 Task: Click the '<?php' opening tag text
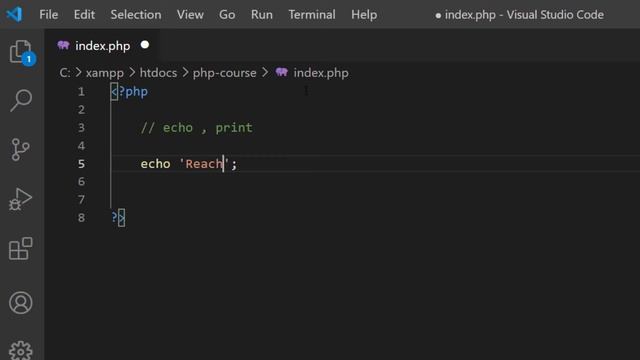point(129,91)
